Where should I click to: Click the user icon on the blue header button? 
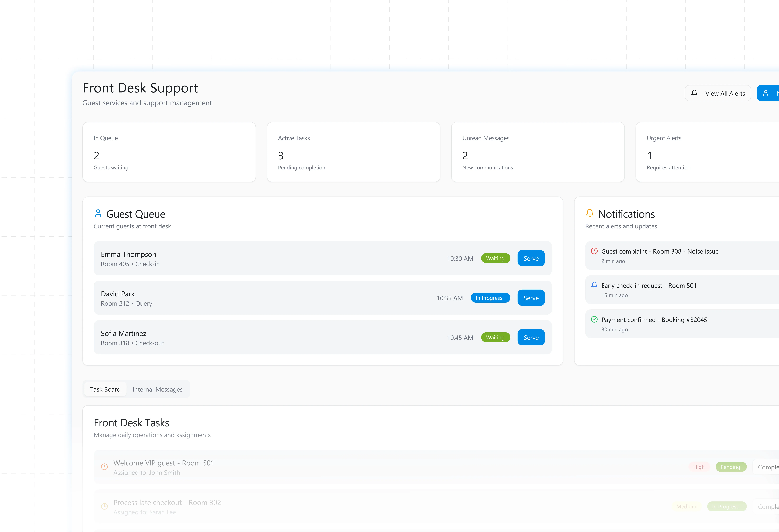766,93
